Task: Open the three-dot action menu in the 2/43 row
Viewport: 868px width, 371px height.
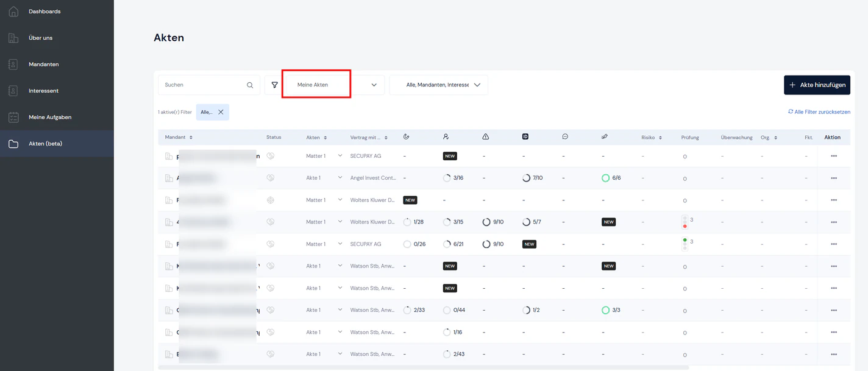Action: (833, 354)
